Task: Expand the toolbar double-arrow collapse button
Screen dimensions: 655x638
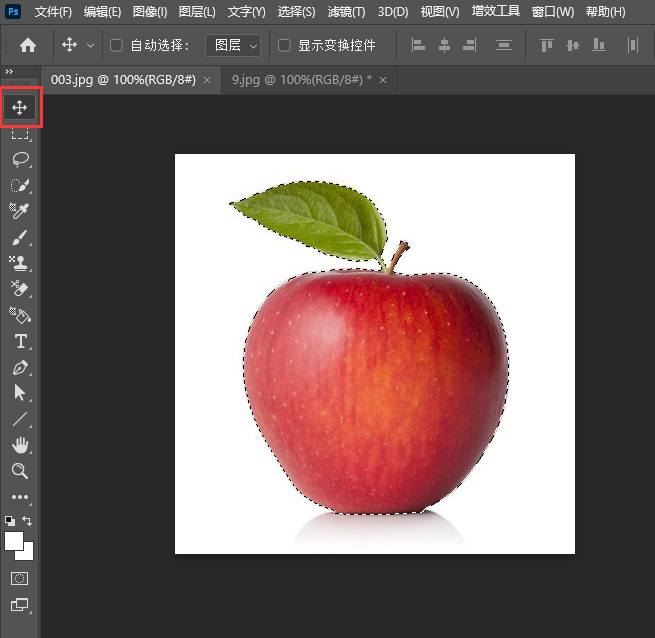Action: (x=9, y=71)
